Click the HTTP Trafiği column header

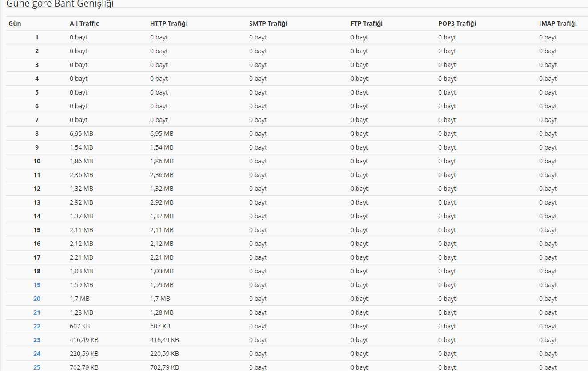pos(169,24)
